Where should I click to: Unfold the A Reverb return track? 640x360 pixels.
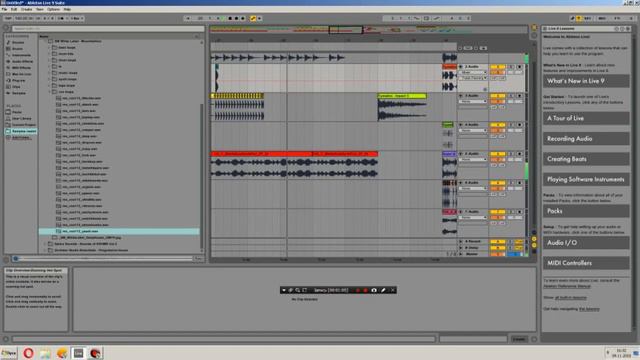click(461, 242)
